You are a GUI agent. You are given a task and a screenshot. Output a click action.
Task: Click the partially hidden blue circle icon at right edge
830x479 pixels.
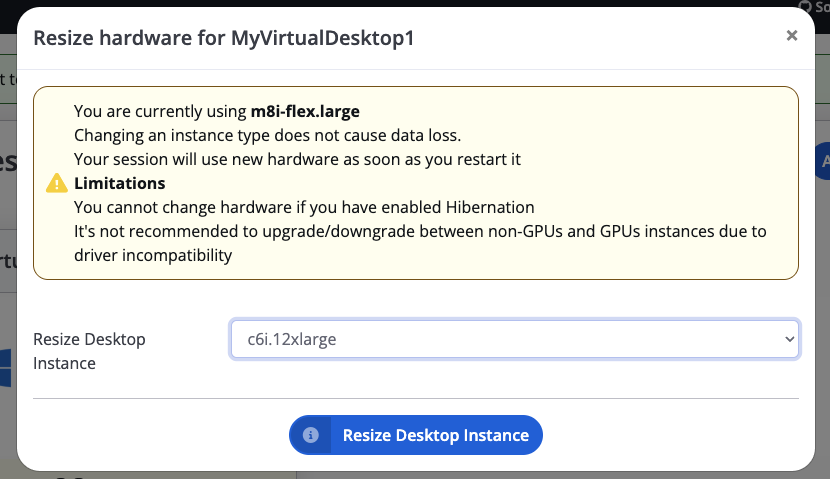[823, 160]
